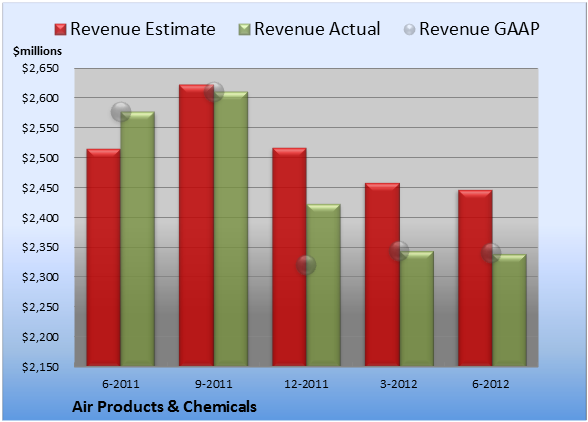This screenshot has width=588, height=422.
Task: Click the '12-2011' quarter label
Action: 306,384
